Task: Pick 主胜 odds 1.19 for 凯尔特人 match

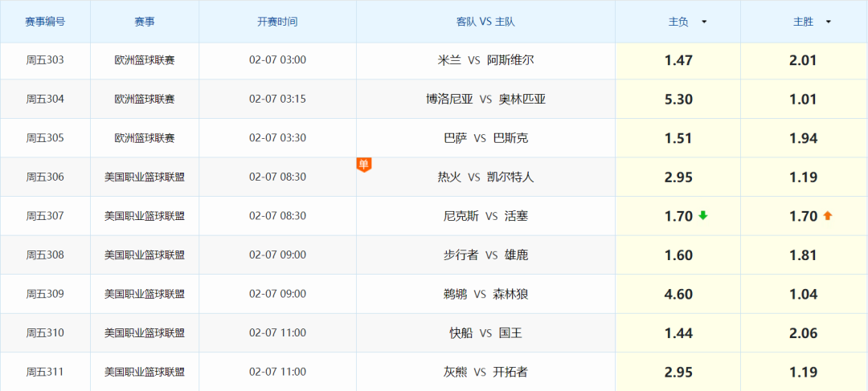Action: click(803, 177)
